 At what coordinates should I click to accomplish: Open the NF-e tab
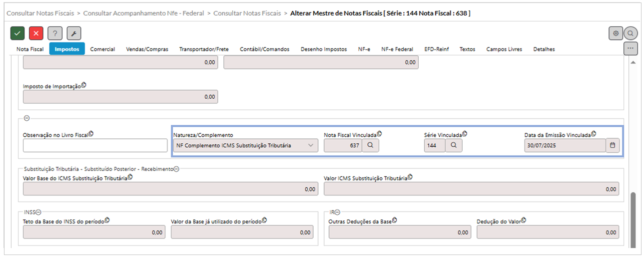tap(364, 49)
